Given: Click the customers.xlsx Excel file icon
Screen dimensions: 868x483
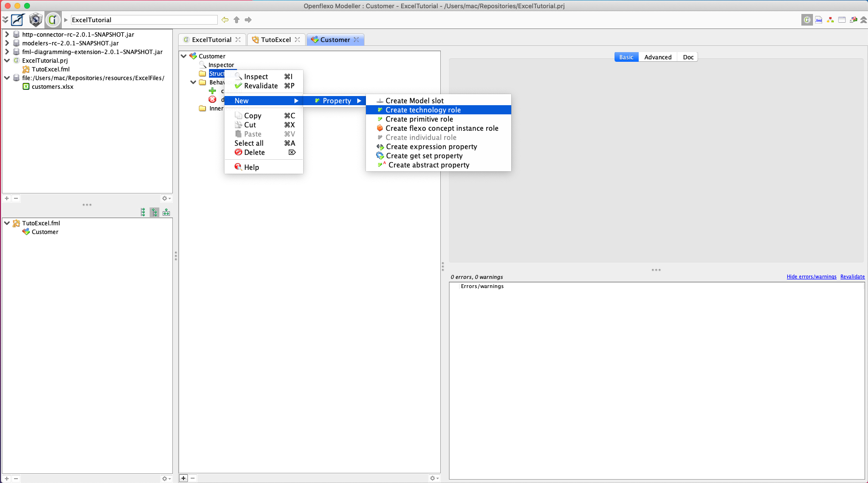Looking at the screenshot, I should click(26, 86).
